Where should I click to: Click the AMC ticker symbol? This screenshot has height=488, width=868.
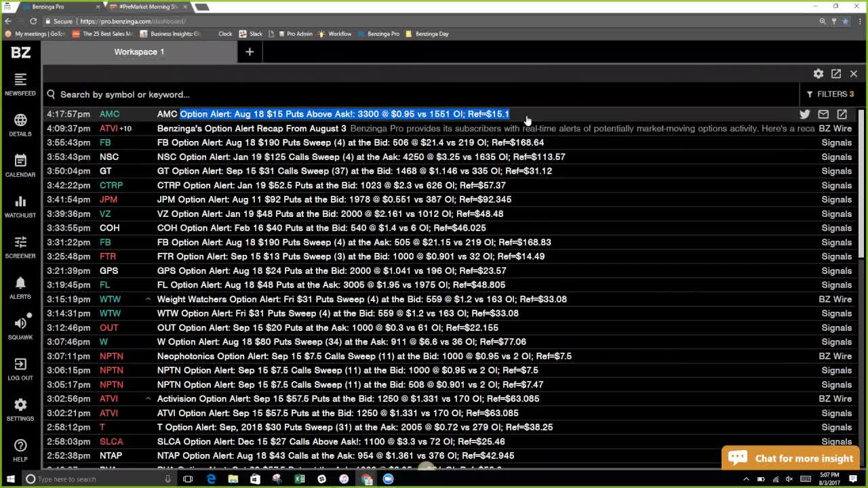pos(109,114)
